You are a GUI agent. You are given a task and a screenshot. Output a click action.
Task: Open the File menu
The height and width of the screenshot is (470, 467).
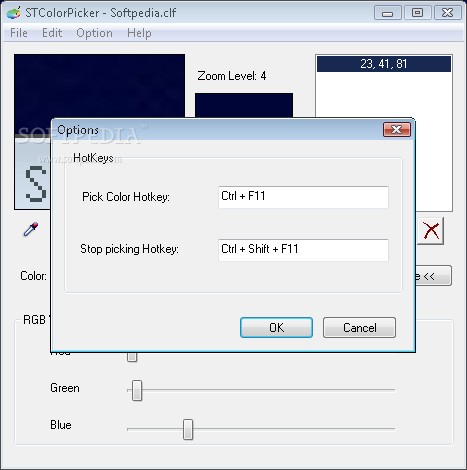[19, 33]
